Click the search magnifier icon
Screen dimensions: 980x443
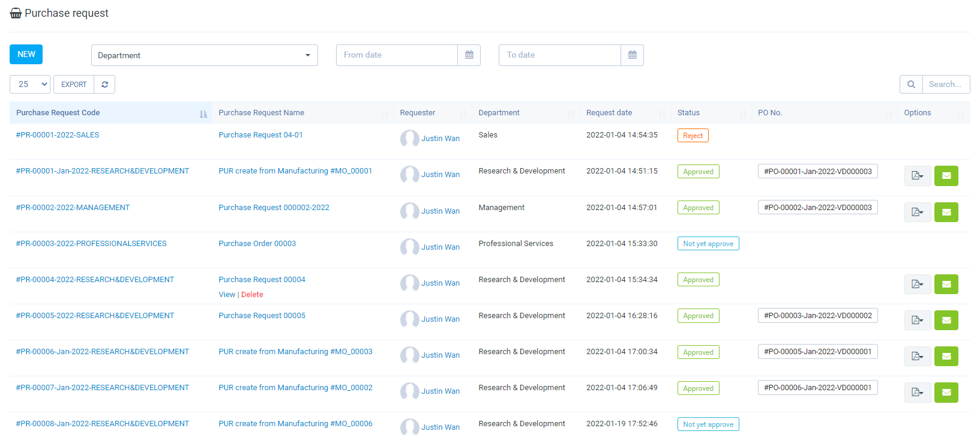pos(911,85)
